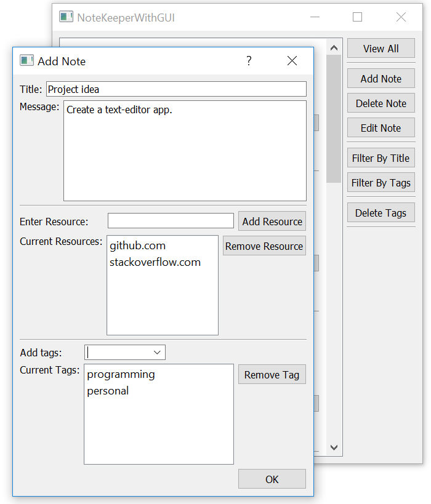431x504 pixels.
Task: Close the NoteKeeperWithGUI main window
Action: [x=401, y=17]
